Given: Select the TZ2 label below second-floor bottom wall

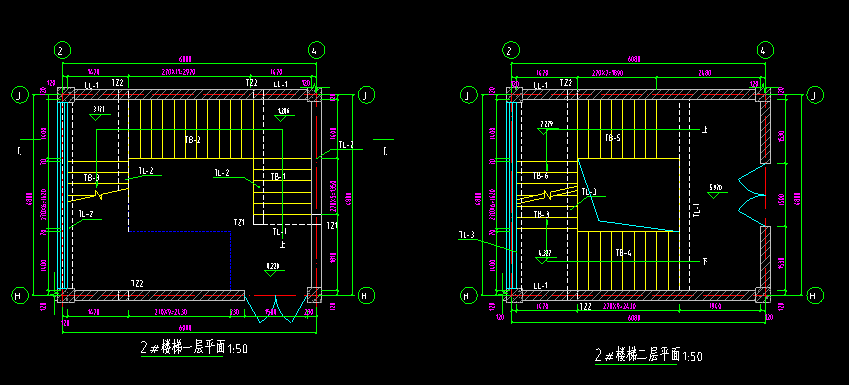Looking at the screenshot, I should click(x=586, y=306).
